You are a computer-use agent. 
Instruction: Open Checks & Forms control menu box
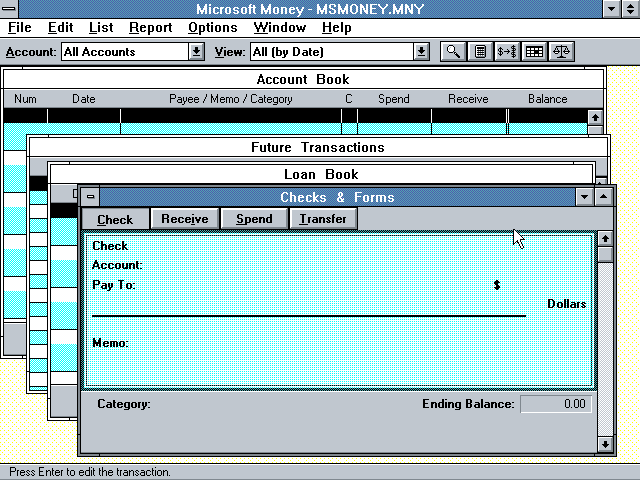point(90,197)
